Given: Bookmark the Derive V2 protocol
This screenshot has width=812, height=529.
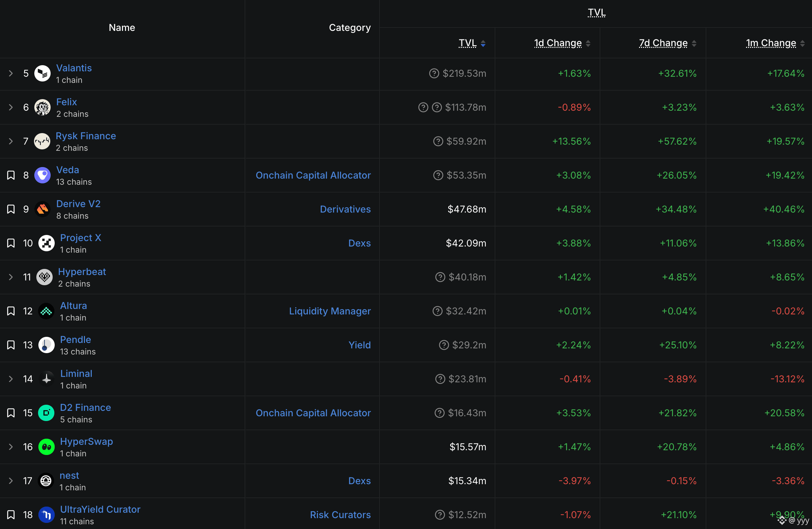Looking at the screenshot, I should point(11,209).
